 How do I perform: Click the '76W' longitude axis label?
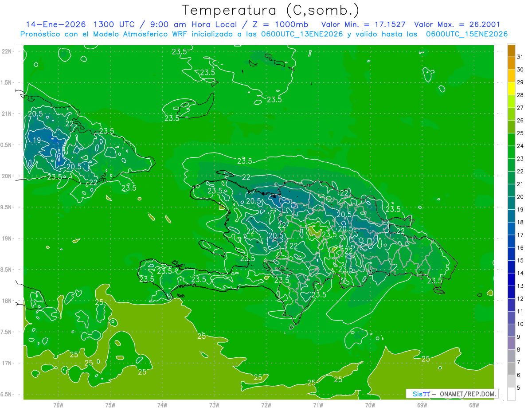[58, 405]
